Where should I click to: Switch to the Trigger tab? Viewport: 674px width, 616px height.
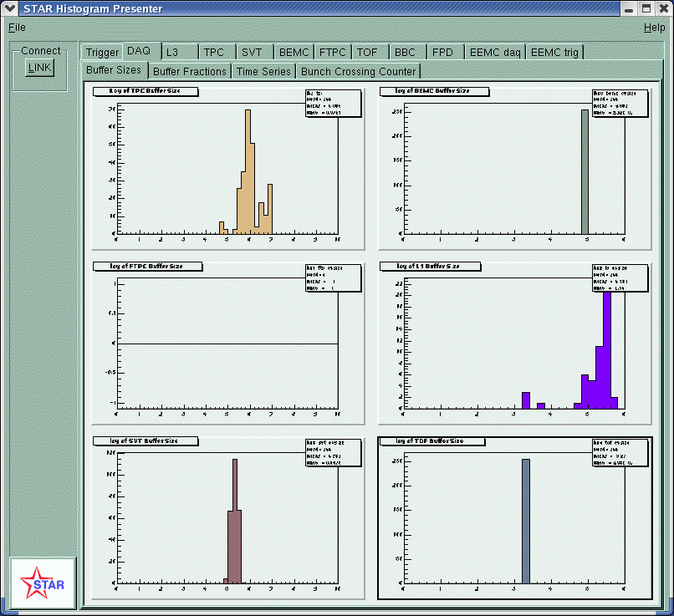click(102, 52)
